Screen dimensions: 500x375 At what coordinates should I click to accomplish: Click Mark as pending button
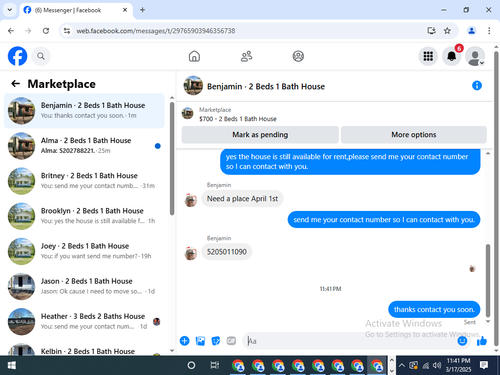[x=260, y=135]
